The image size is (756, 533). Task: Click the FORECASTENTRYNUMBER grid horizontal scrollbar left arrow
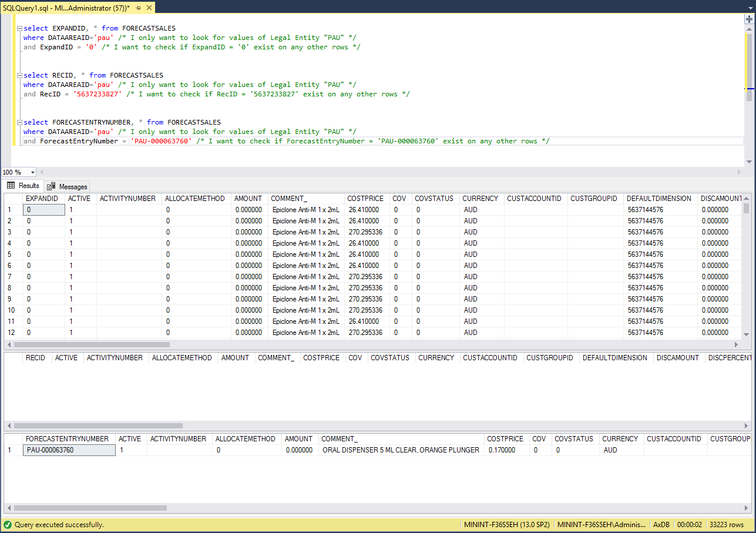pos(8,508)
